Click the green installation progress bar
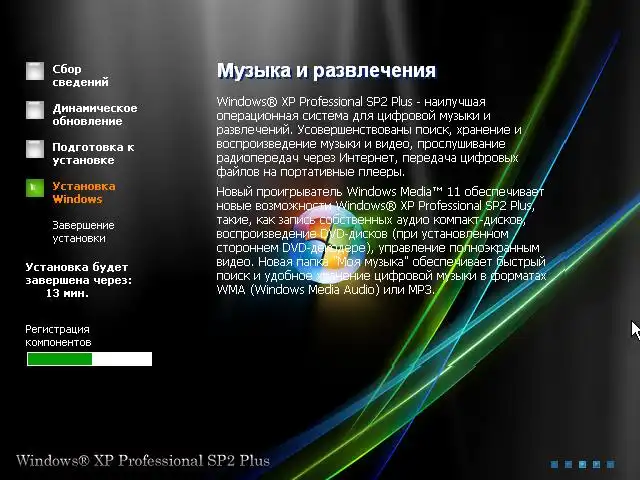This screenshot has width=640, height=480. pos(89,359)
